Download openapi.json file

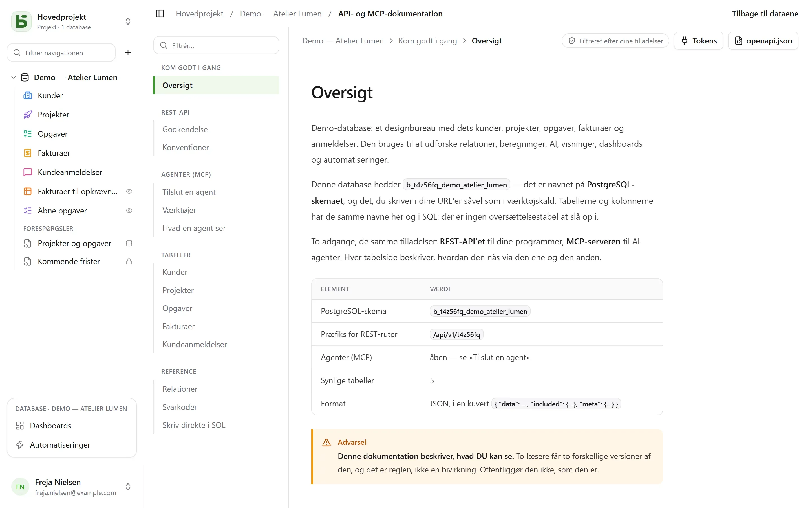coord(763,41)
